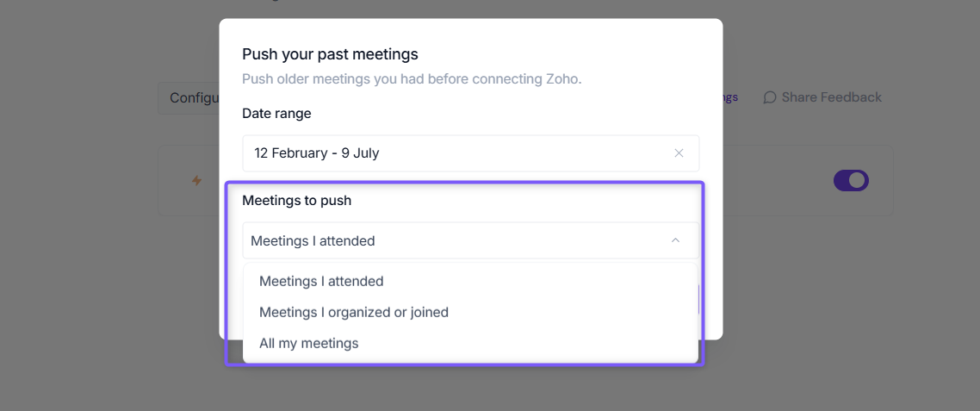Click the '12 February - 9 July' date field
The height and width of the screenshot is (411, 980).
point(471,153)
